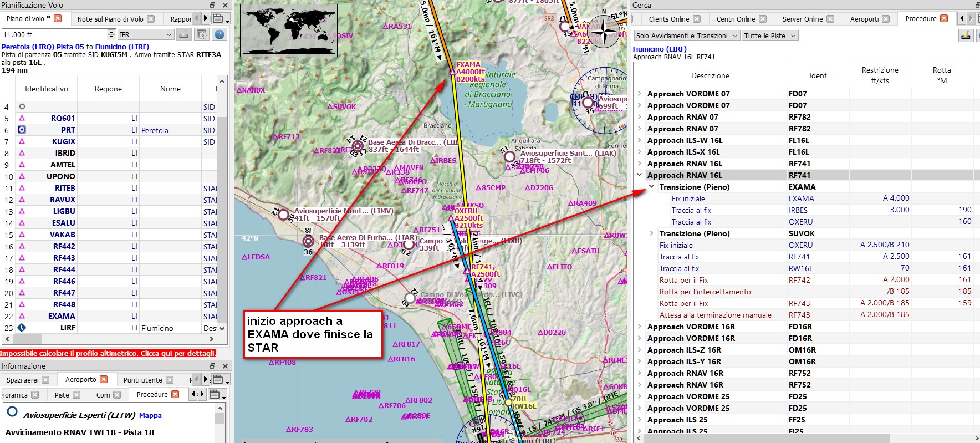
Task: Expand Approach ILS-Y 16R
Action: (x=640, y=361)
